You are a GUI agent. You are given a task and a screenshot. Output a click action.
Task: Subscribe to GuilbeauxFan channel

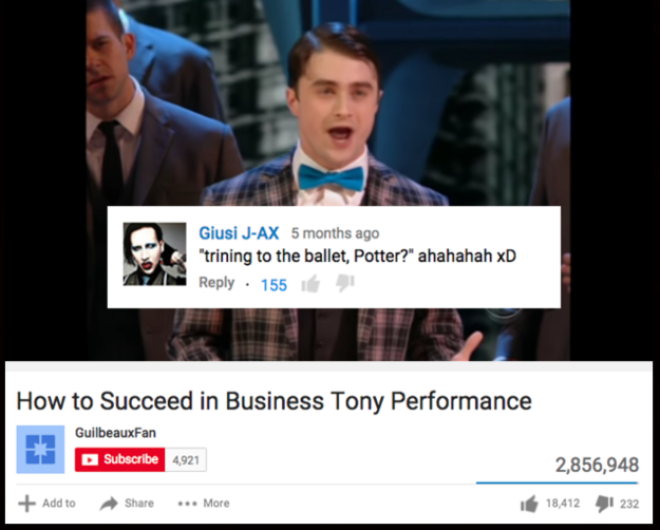pos(120,459)
